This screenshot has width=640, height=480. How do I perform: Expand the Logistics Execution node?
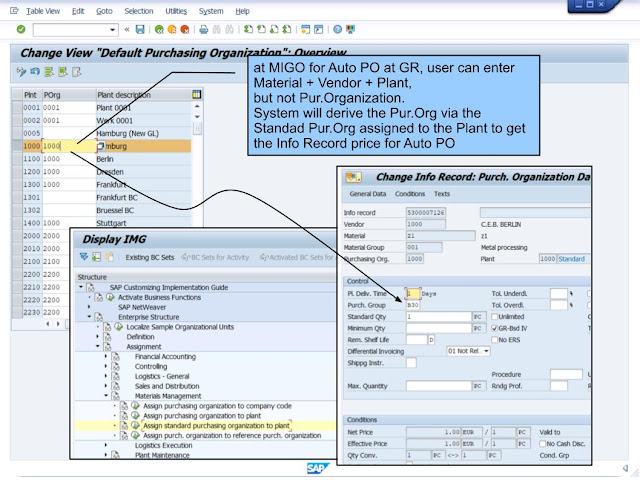point(106,445)
